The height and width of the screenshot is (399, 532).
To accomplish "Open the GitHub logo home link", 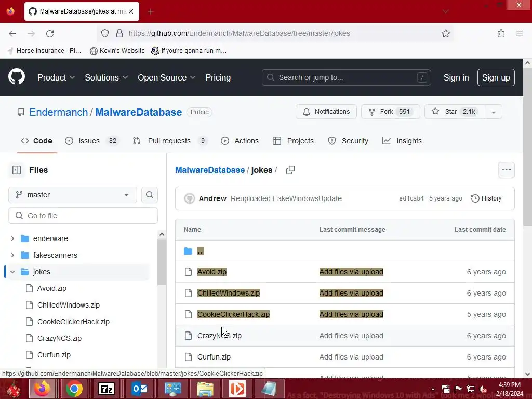I will pyautogui.click(x=17, y=77).
